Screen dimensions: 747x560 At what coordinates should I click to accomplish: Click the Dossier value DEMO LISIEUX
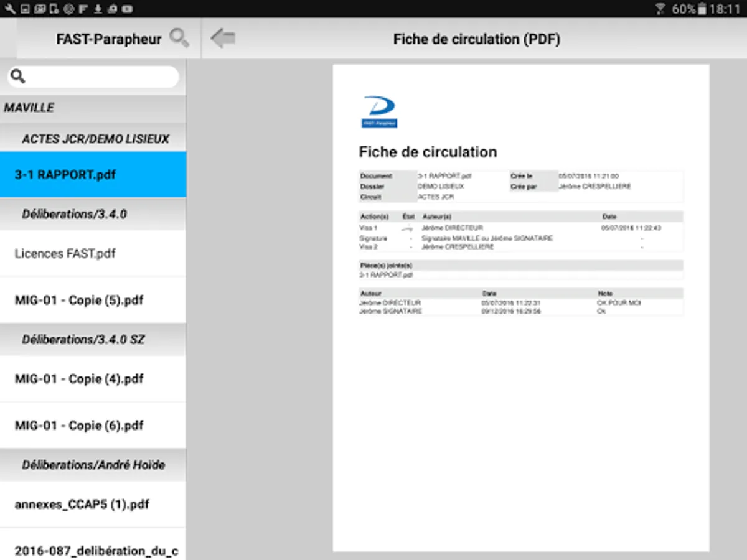[441, 186]
